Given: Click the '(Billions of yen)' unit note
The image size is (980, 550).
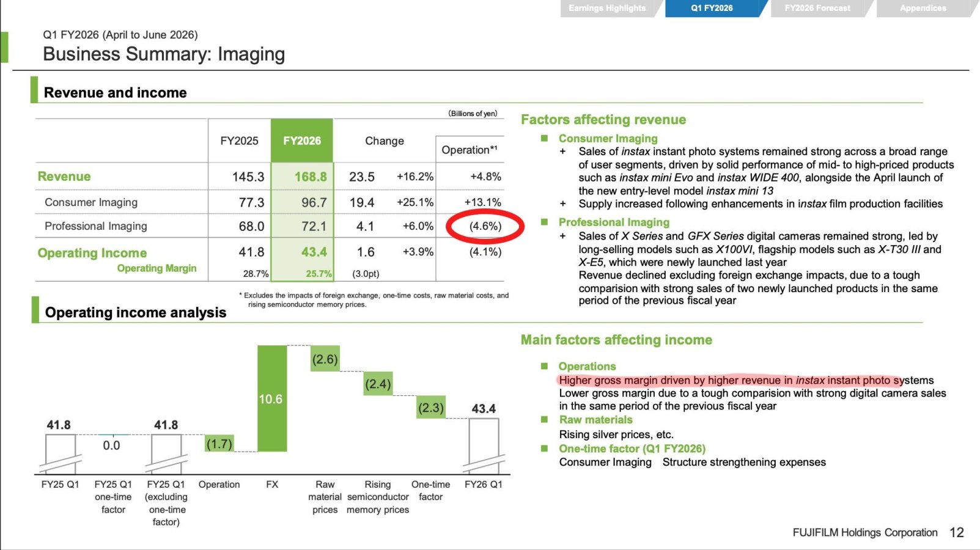Looking at the screenshot, I should pos(473,113).
